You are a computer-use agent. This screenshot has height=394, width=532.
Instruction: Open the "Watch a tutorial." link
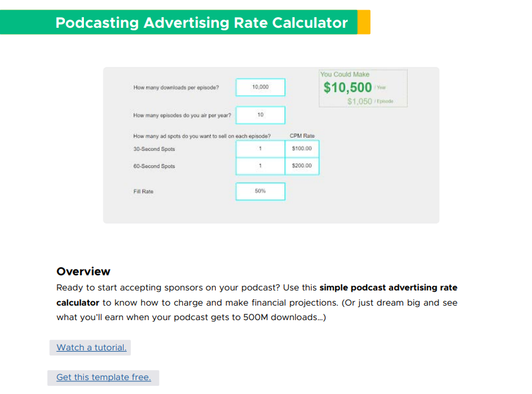pyautogui.click(x=91, y=347)
